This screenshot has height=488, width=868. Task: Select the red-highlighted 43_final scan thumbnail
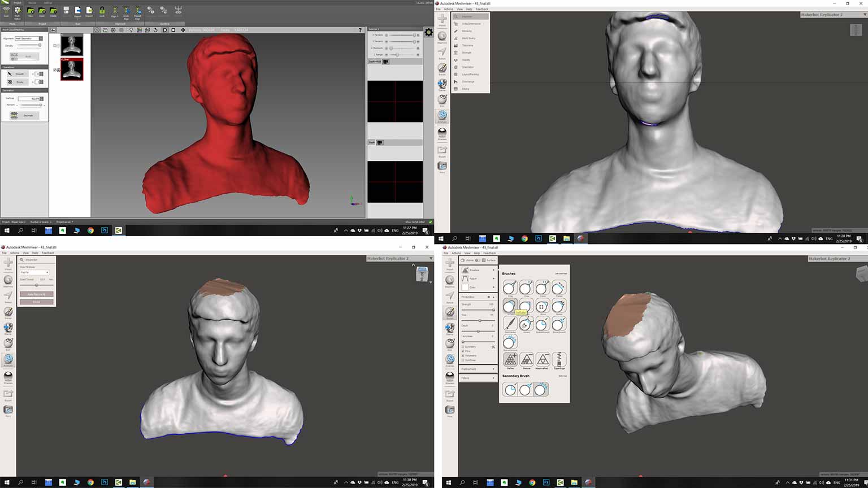pyautogui.click(x=72, y=69)
